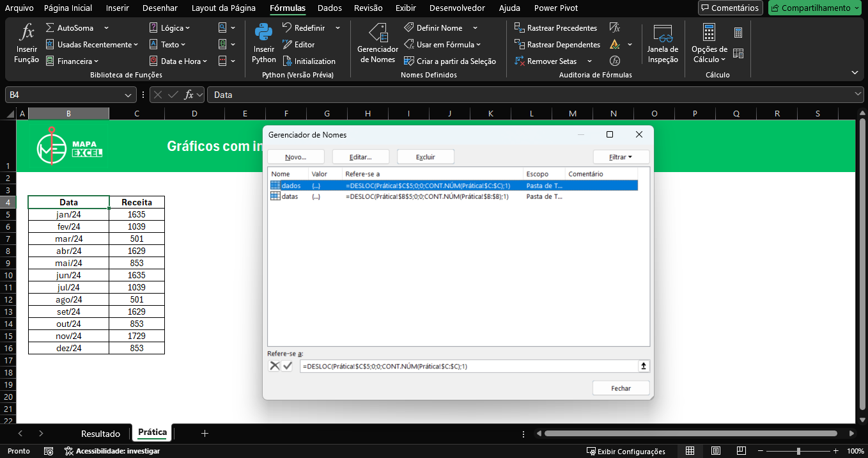The width and height of the screenshot is (868, 458).
Task: Click Rastrear Dependentes
Action: [x=557, y=45]
